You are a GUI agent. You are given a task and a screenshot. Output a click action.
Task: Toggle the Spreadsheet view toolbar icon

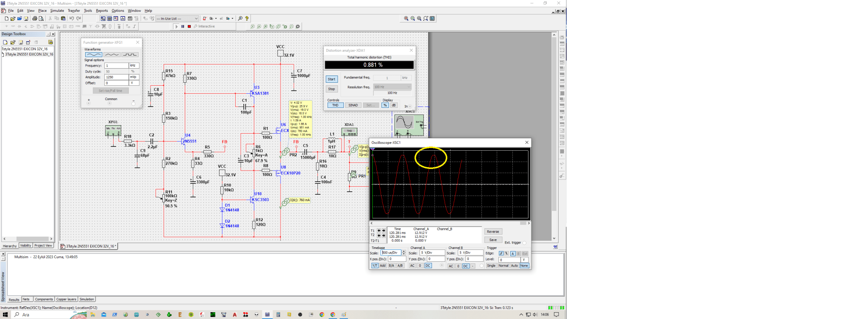pos(109,19)
